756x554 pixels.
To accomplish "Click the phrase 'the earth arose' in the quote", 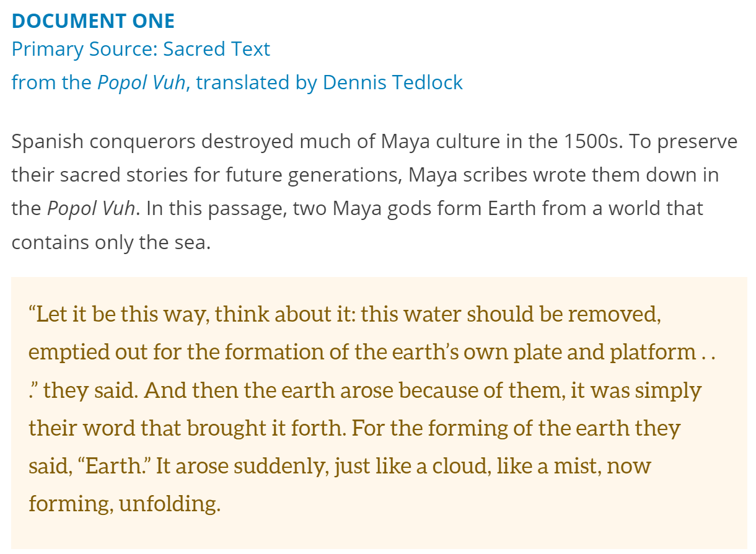I will tap(330, 390).
